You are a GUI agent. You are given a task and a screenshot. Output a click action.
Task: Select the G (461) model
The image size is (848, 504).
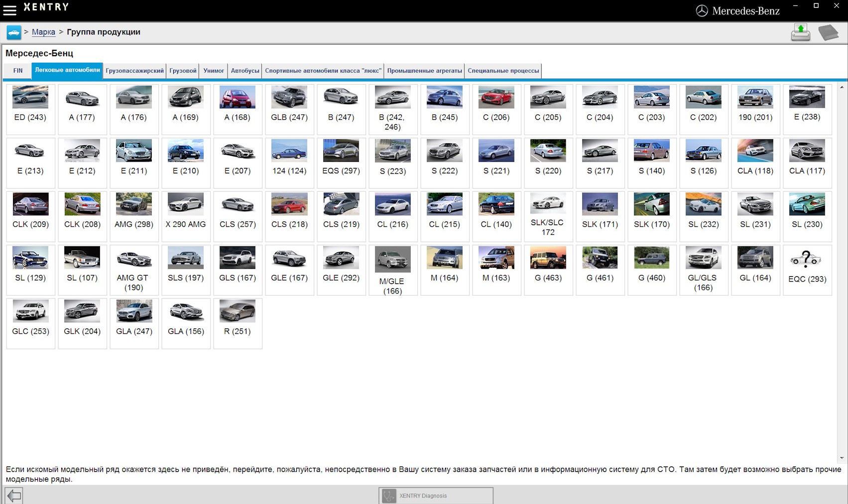[600, 270]
